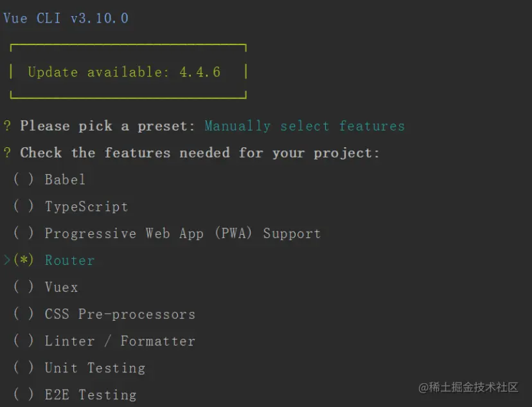The height and width of the screenshot is (407, 532).
Task: Select the 'Router' label text
Action: click(69, 260)
